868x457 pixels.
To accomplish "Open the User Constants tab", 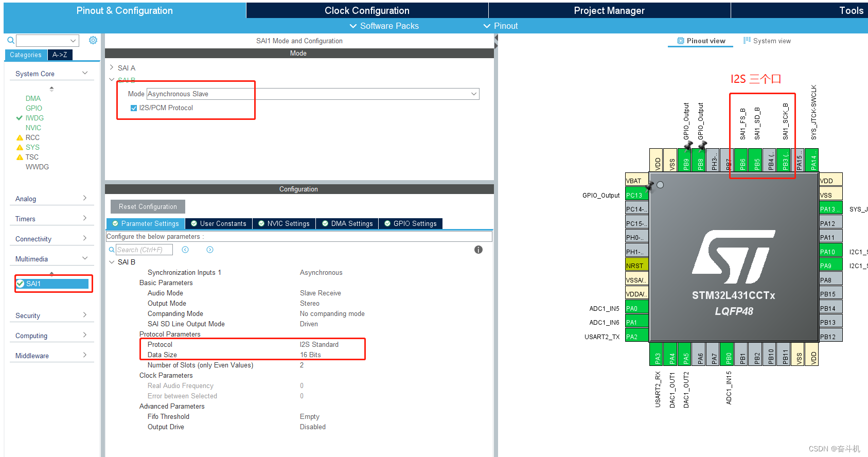I will point(219,223).
